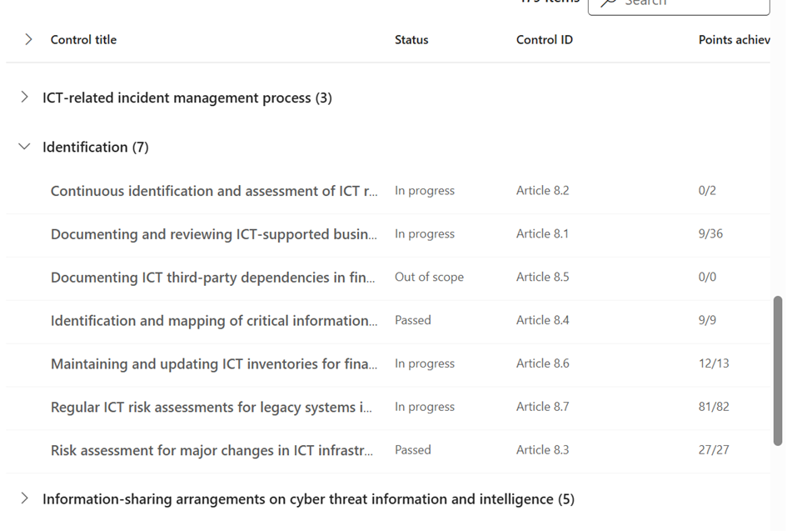
Task: Sort by Control title column
Action: [83, 39]
